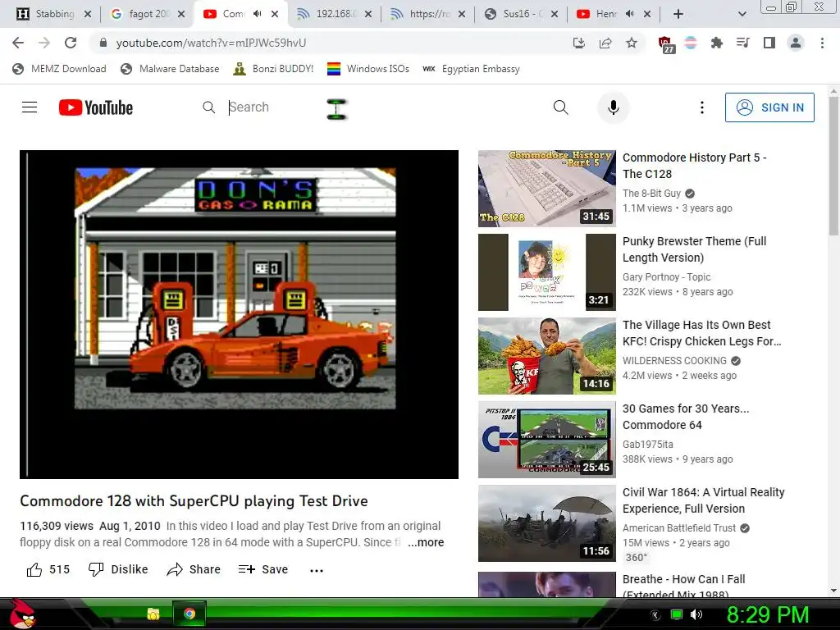
Task: Search with voice microphone button
Action: point(614,107)
